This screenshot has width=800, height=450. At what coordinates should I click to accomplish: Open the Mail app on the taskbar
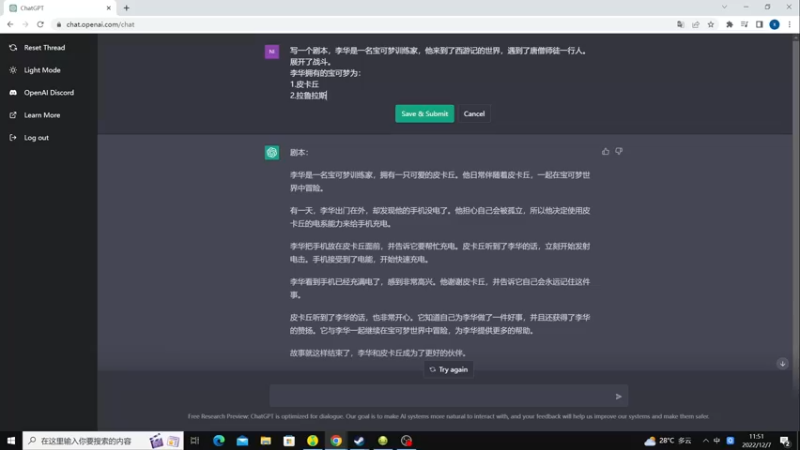tap(242, 440)
